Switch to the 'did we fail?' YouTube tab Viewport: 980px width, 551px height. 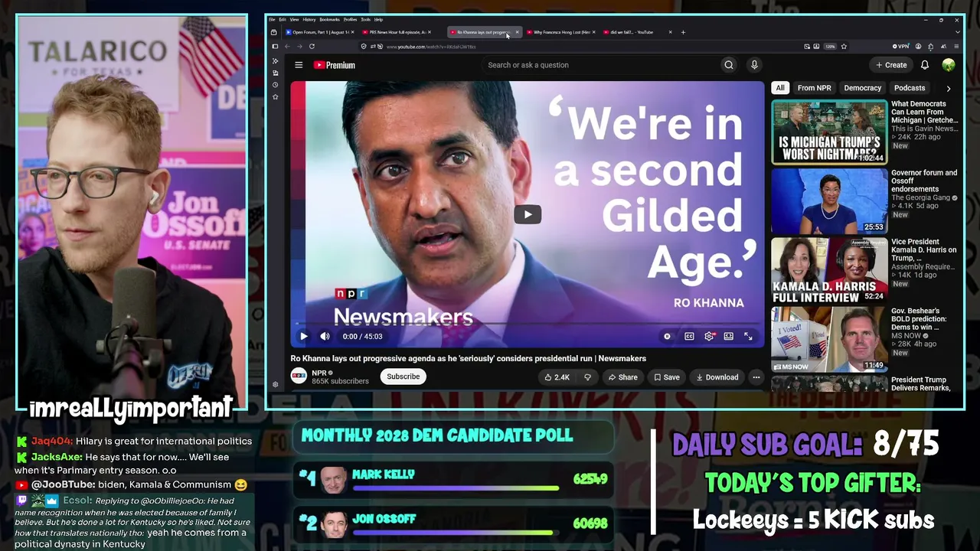click(638, 32)
